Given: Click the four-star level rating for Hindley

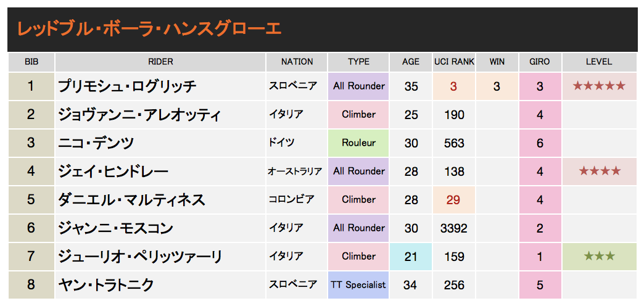Looking at the screenshot, I should [x=599, y=172].
